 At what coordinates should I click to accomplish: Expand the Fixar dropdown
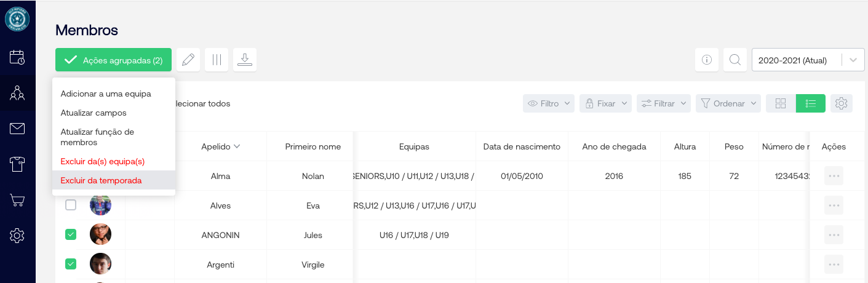pyautogui.click(x=605, y=103)
